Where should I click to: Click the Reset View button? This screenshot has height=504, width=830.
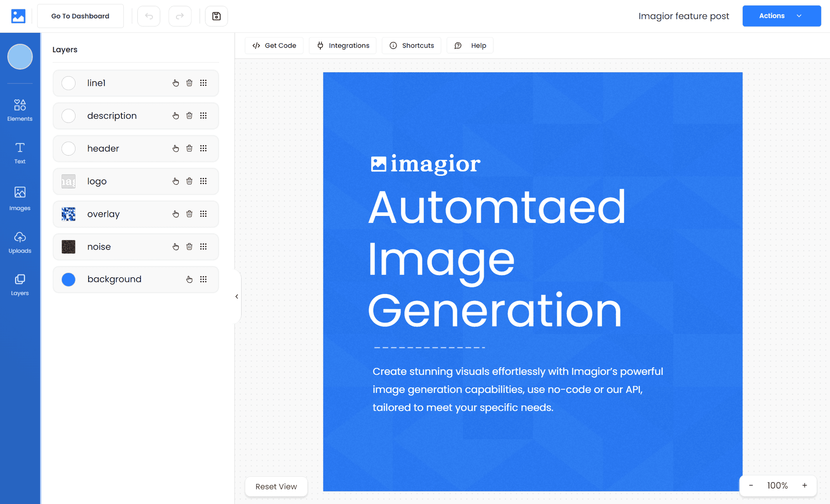276,486
